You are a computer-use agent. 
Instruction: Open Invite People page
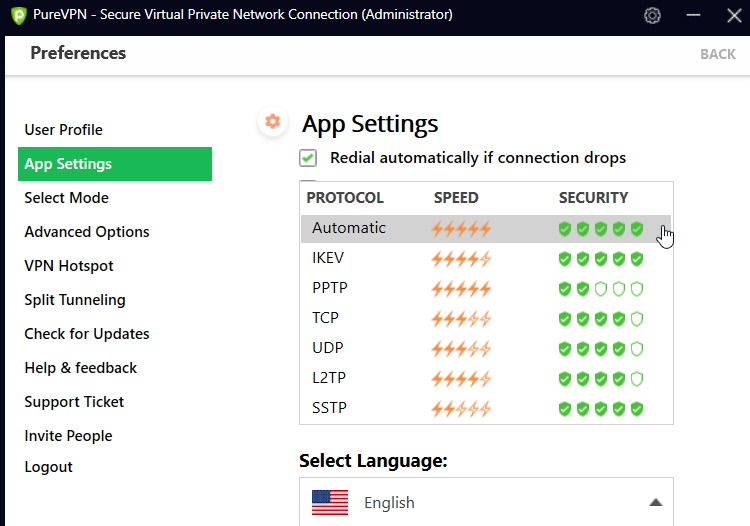point(68,436)
